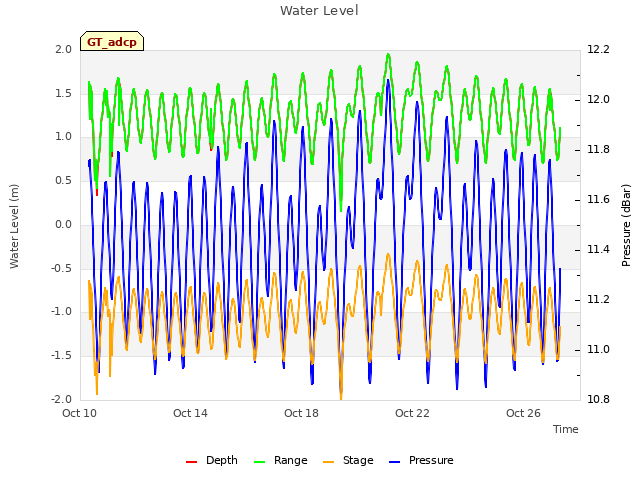640x480 pixels.
Task: Click the highest green Range peak
Action: pyautogui.click(x=388, y=55)
